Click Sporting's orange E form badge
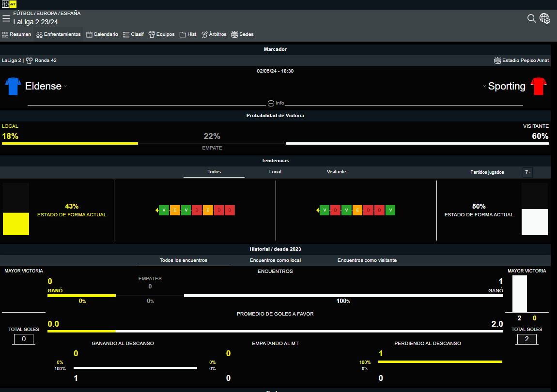This screenshot has width=557, height=392. click(x=357, y=210)
